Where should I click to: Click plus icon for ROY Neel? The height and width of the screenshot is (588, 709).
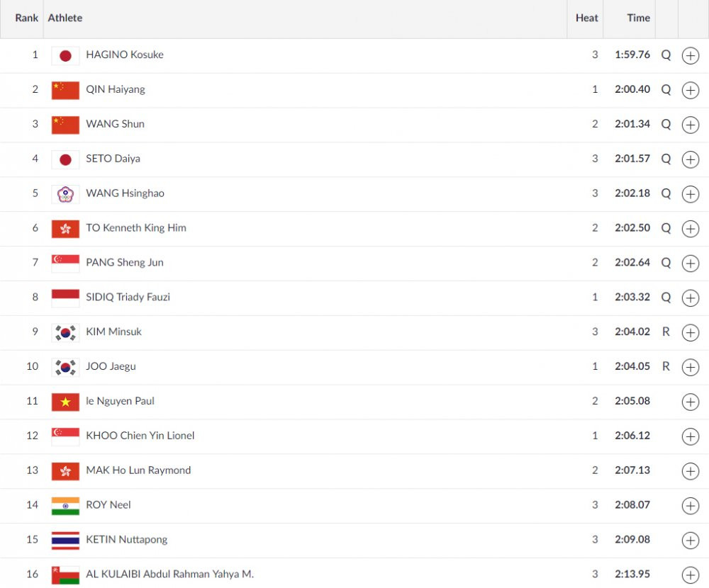pyautogui.click(x=690, y=506)
